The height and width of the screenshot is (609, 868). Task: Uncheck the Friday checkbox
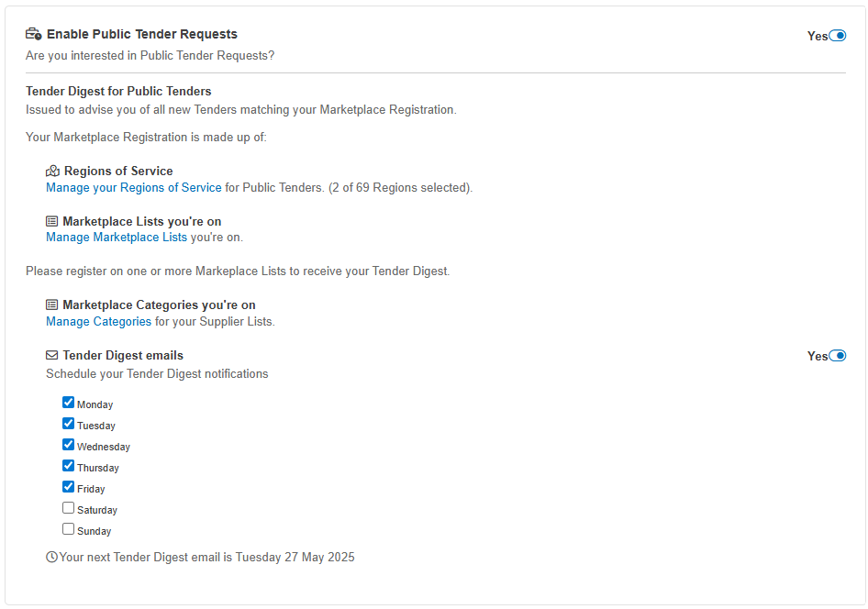click(x=68, y=487)
